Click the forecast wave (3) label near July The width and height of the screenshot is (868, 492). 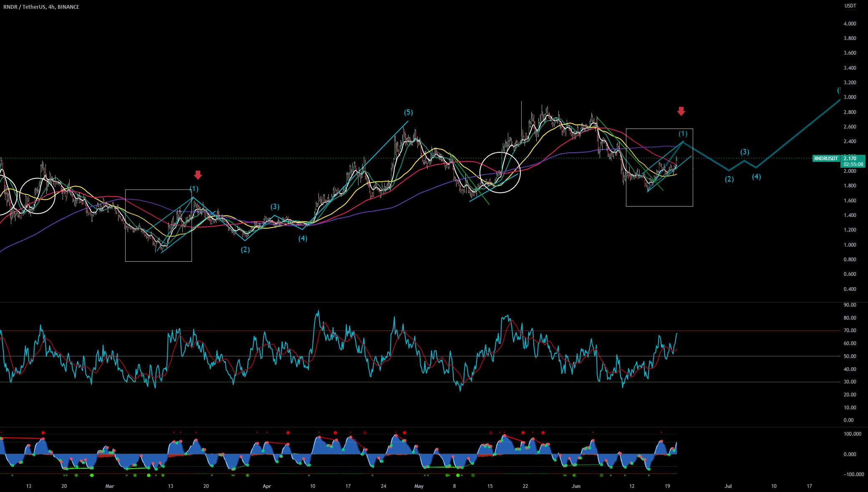(x=745, y=152)
